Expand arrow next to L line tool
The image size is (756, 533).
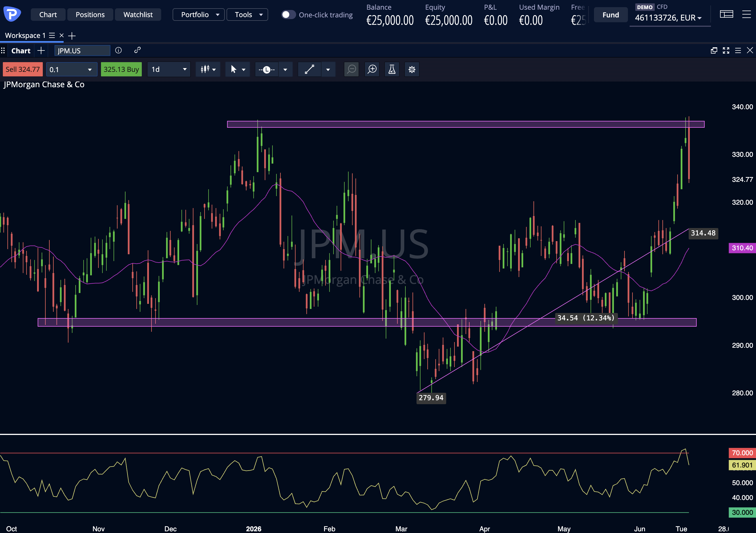[x=286, y=70]
